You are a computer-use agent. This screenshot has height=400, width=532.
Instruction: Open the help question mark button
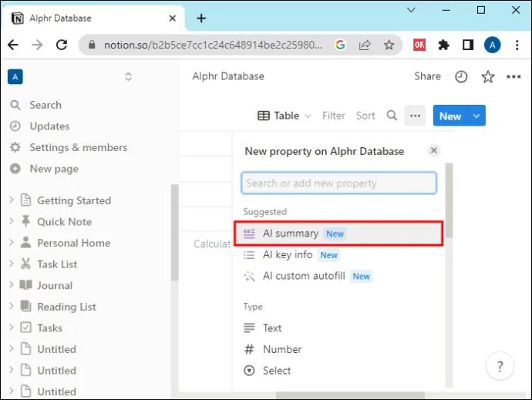tap(500, 366)
